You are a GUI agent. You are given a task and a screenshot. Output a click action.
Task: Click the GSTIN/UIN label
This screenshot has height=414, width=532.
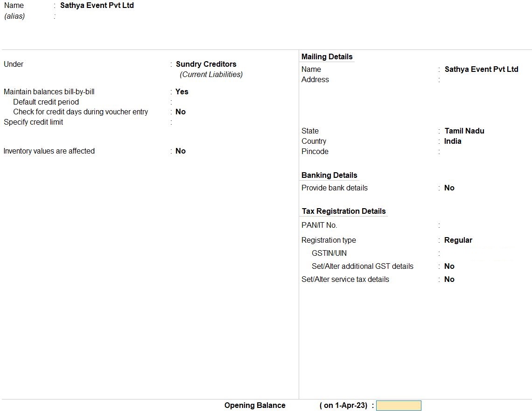(329, 253)
